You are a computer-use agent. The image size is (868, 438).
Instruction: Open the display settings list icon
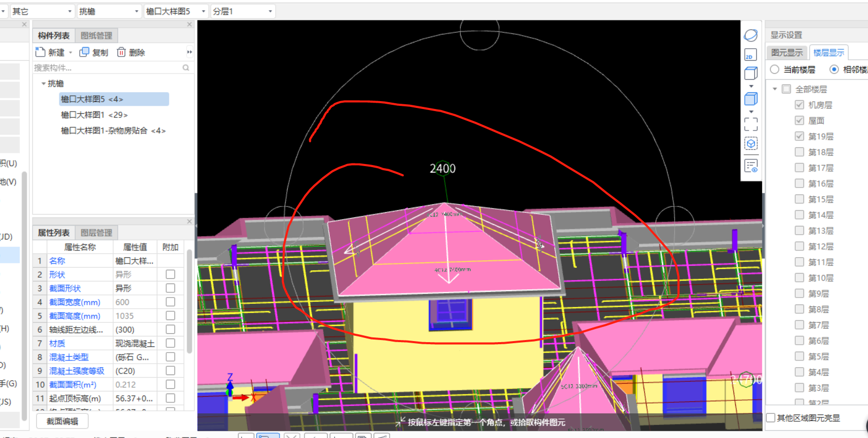click(x=751, y=166)
